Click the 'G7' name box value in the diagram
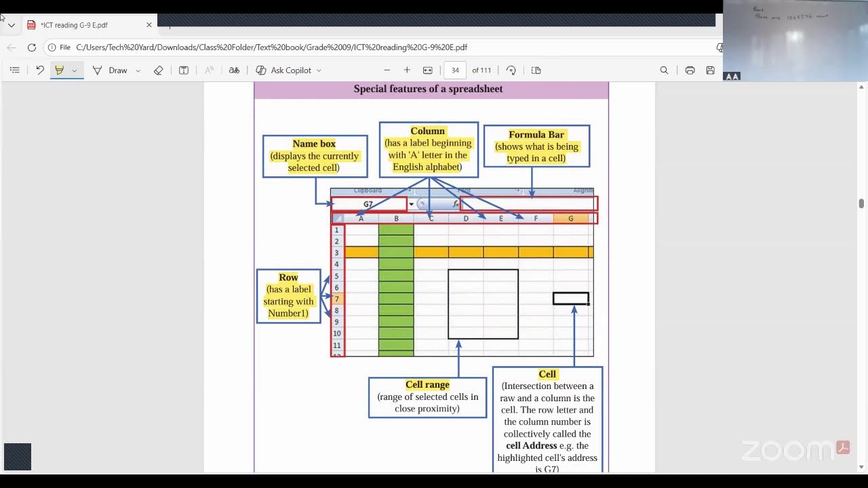This screenshot has width=868, height=488. point(368,204)
